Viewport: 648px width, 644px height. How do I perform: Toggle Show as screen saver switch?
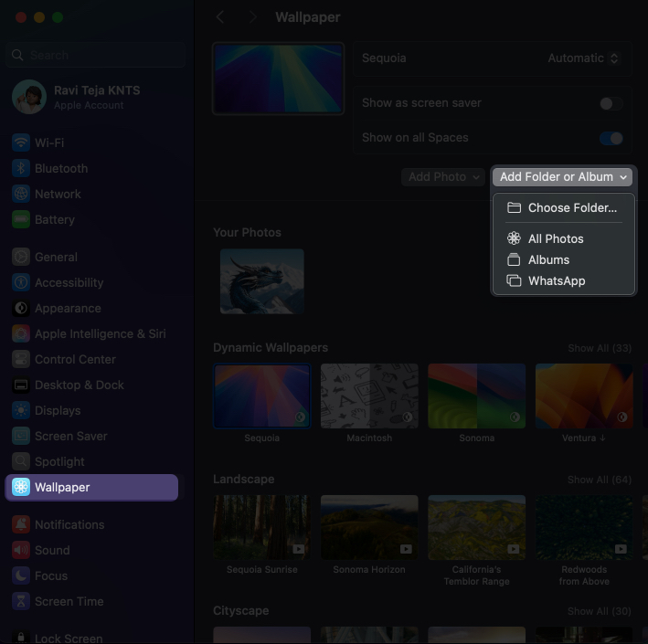pos(611,103)
